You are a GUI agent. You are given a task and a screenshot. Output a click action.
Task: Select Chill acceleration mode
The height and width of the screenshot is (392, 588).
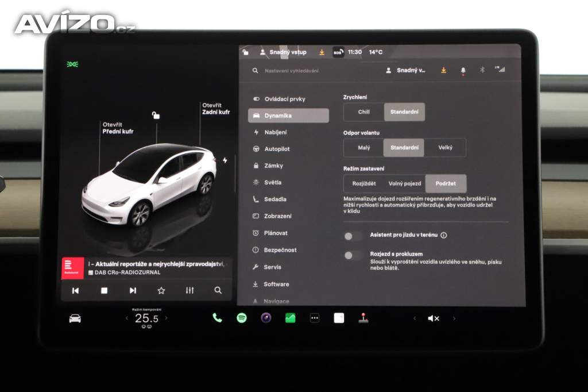(363, 112)
